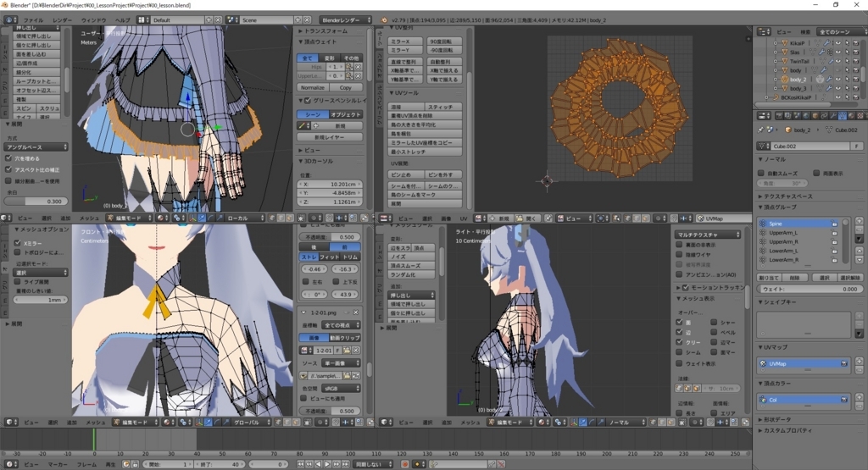Click the Subdivide button in mesh tools
Viewport: 868px width, 470px height.
pos(36,72)
